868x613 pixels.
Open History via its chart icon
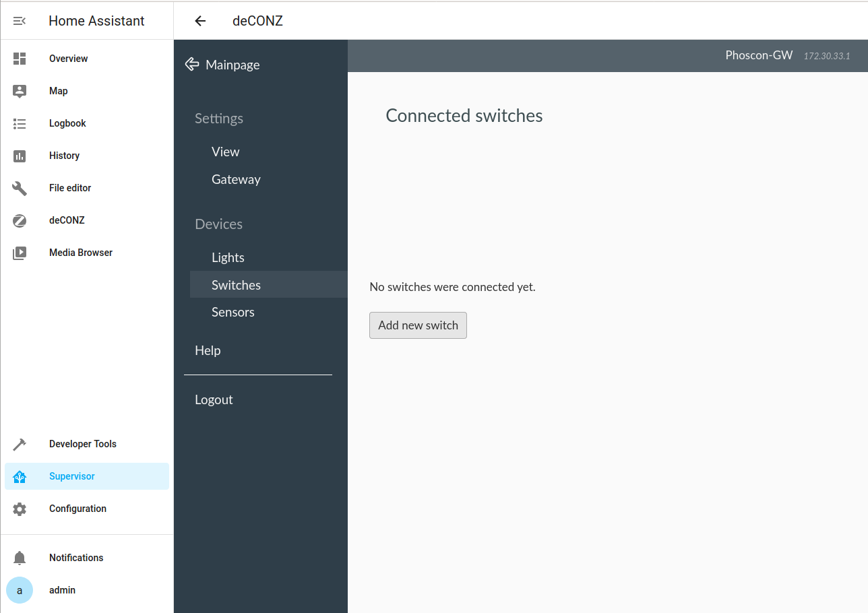[20, 156]
